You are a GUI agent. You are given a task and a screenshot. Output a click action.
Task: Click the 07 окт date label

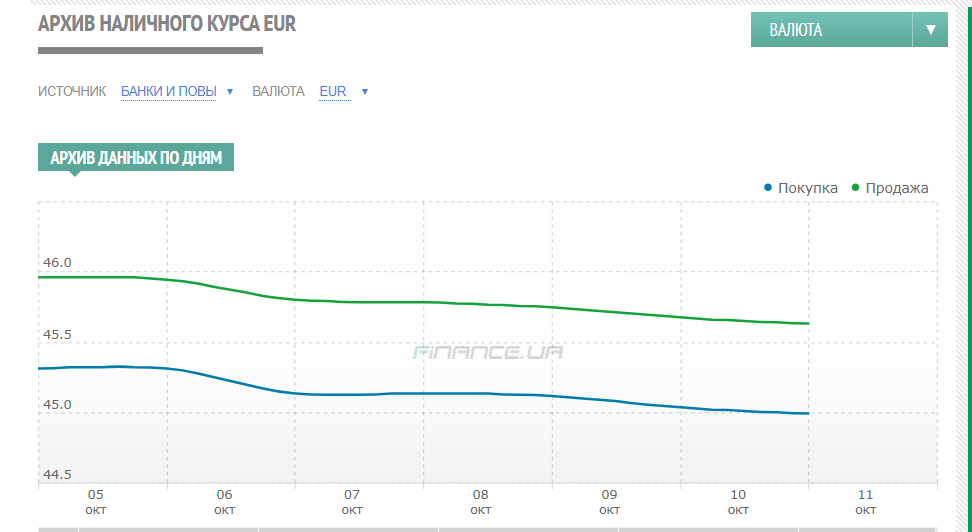pos(352,502)
